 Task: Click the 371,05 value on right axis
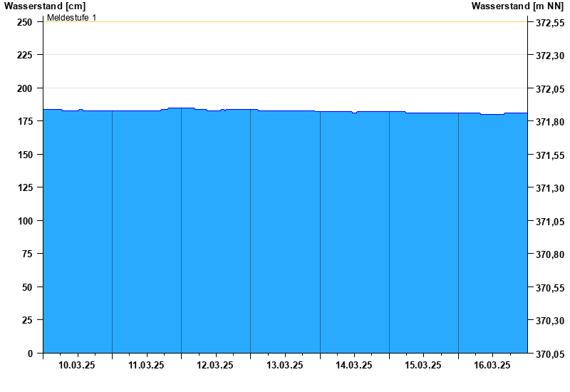point(550,222)
